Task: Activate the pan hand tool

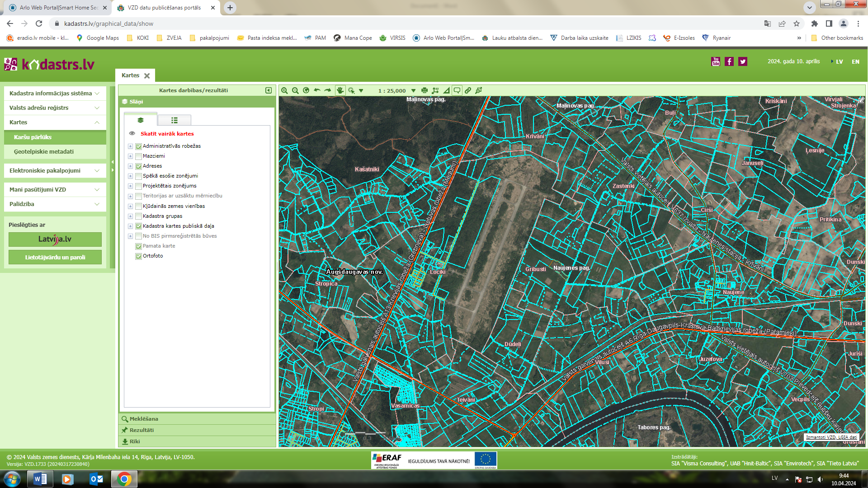Action: click(x=340, y=90)
